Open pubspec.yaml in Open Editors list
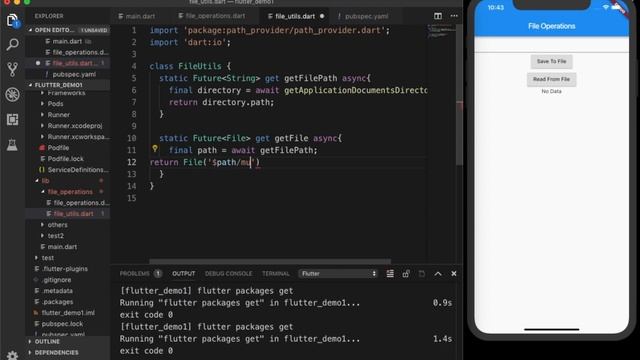 click(x=74, y=74)
